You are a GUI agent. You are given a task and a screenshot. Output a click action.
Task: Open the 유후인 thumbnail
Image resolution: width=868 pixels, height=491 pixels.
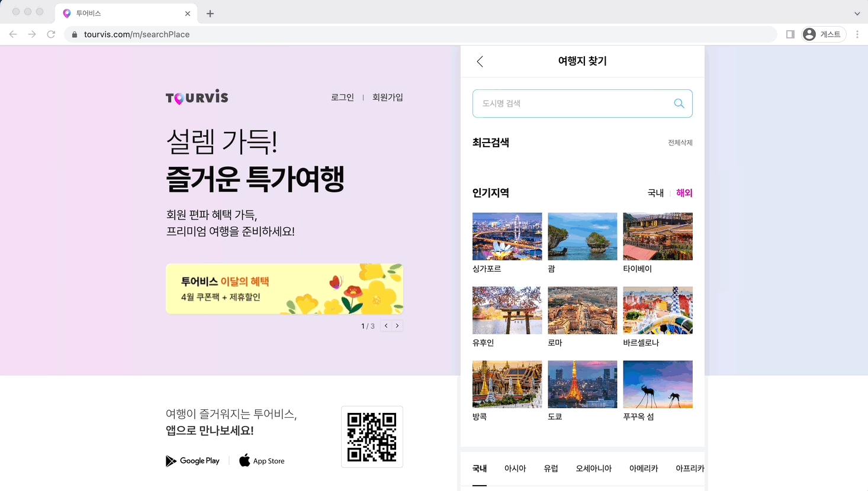click(x=507, y=311)
